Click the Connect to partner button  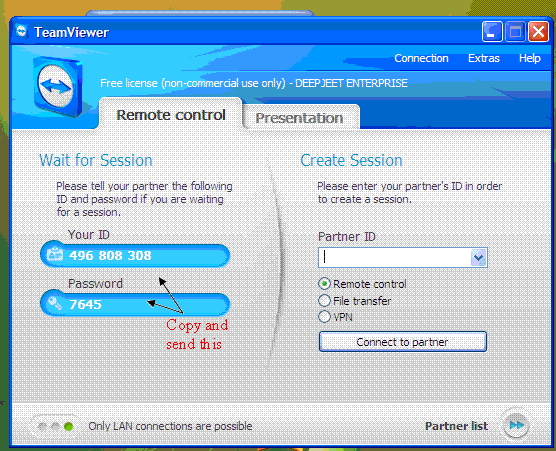pos(402,342)
